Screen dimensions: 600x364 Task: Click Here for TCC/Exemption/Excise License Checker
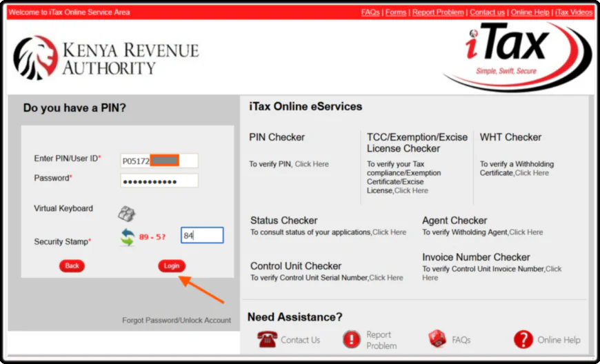click(411, 190)
